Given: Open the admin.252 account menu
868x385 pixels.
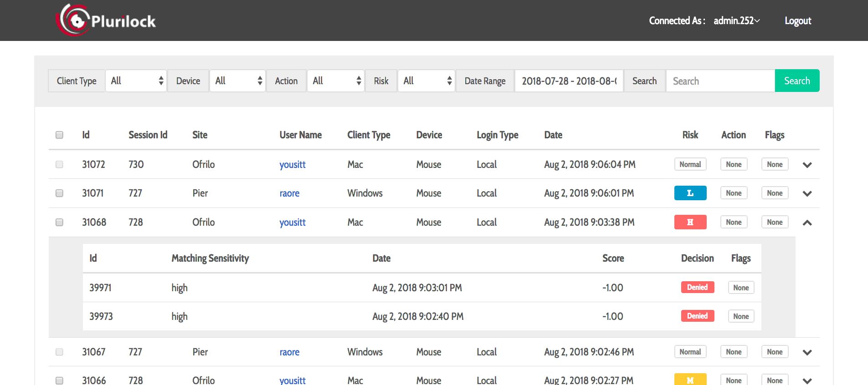Looking at the screenshot, I should [x=736, y=21].
